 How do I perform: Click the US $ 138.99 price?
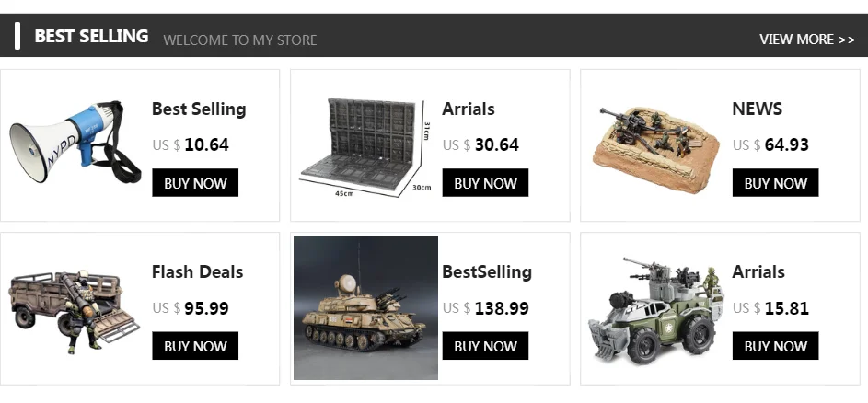coord(485,308)
